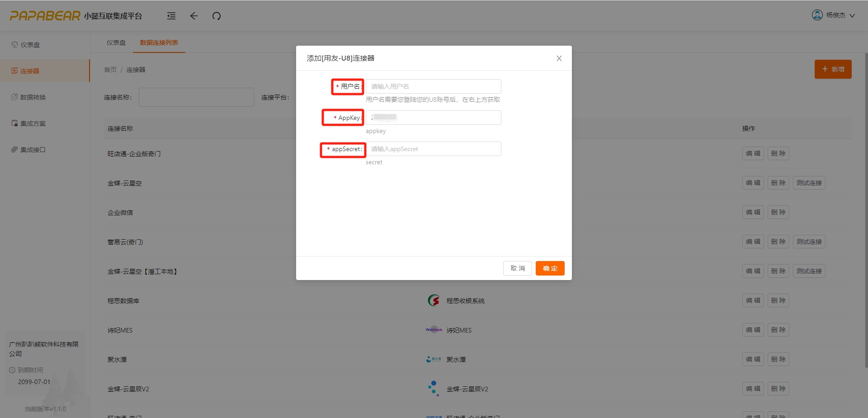Click the 首页 breadcrumb link
Screen dimensions: 868x418
tap(110, 70)
